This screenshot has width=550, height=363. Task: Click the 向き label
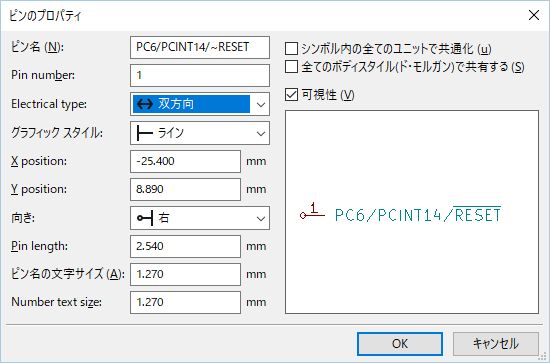tap(23, 218)
